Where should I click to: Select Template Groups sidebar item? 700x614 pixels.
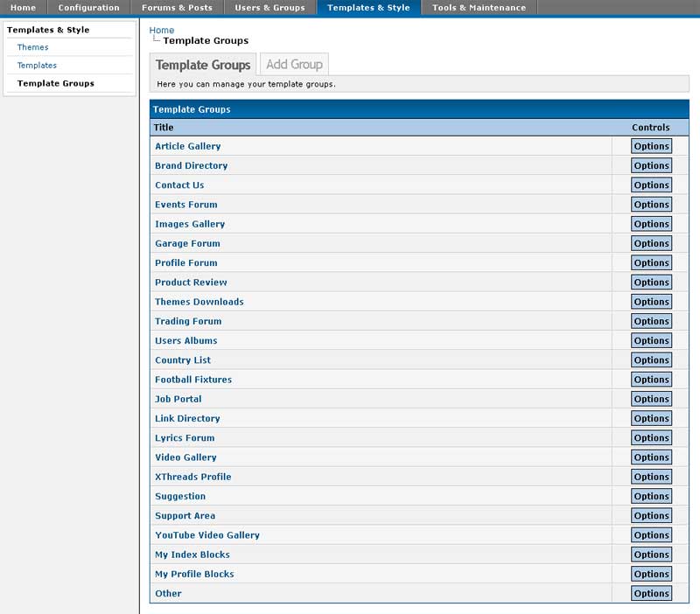pyautogui.click(x=56, y=84)
